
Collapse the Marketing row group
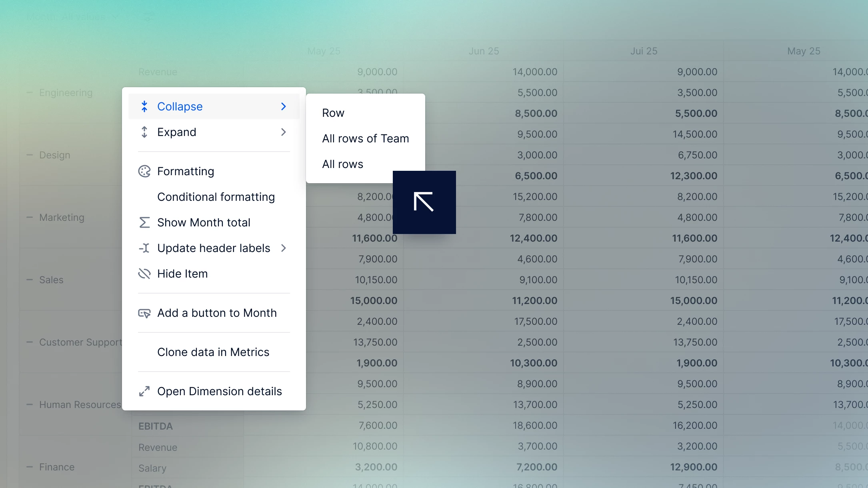click(30, 218)
